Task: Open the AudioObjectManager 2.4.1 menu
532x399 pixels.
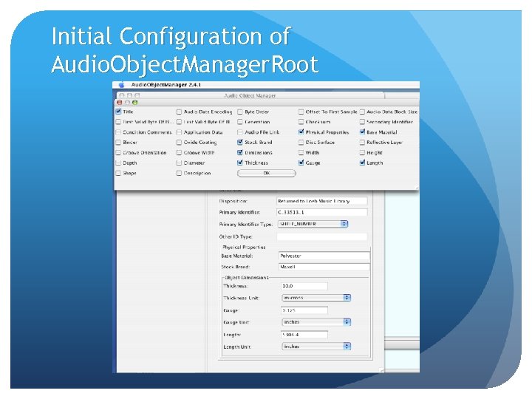Action: tap(166, 85)
